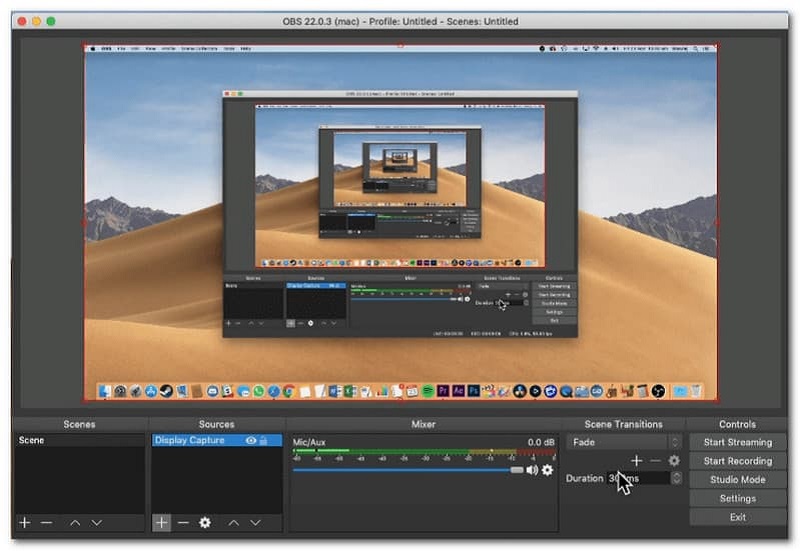Screen dimensions: 800x551
Task: Click the Mixer panel header
Action: click(423, 424)
